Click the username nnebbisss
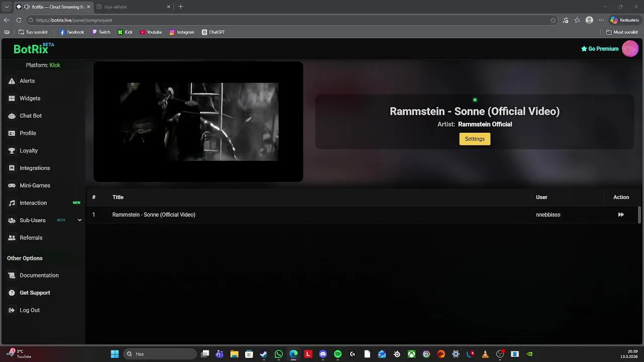 pyautogui.click(x=548, y=215)
